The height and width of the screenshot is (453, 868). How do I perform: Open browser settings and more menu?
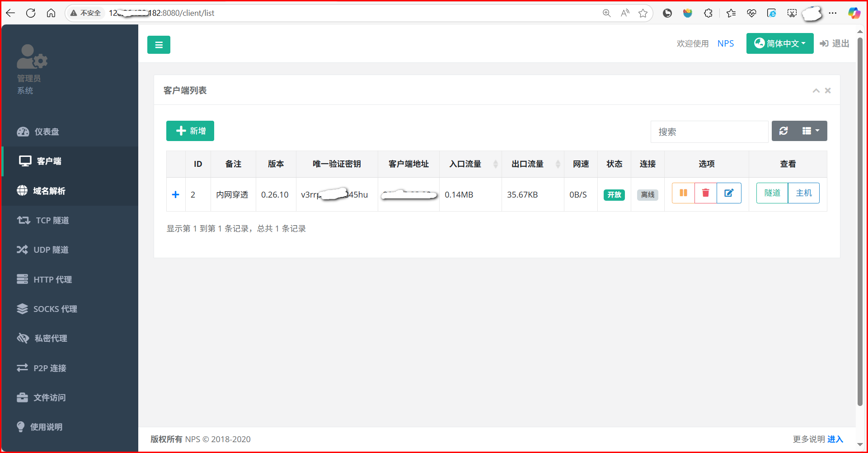[x=833, y=13]
